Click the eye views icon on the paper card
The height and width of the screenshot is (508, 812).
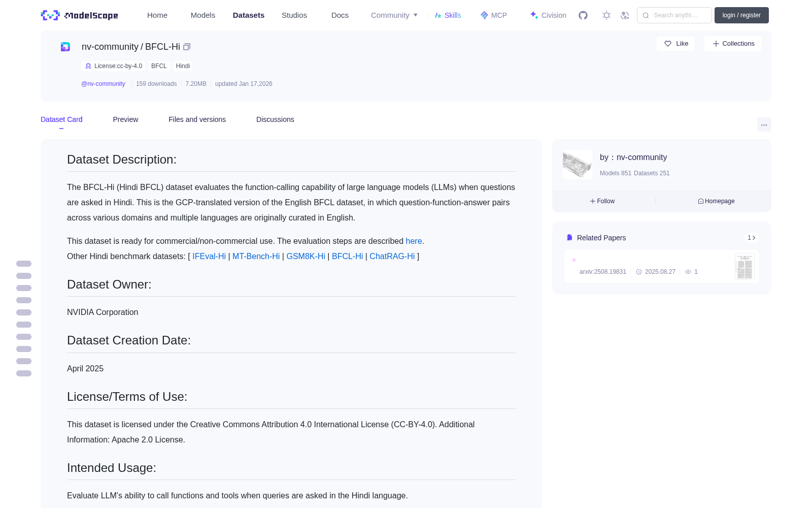[688, 272]
